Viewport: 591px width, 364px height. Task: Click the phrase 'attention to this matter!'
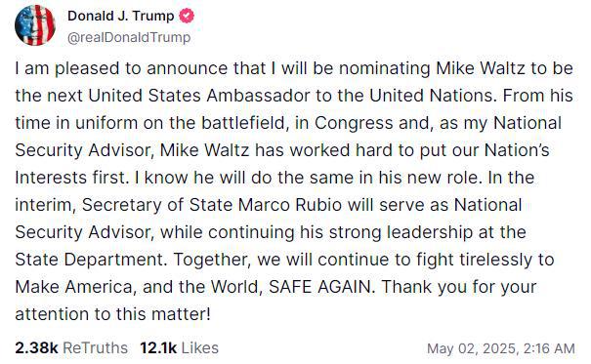point(112,314)
